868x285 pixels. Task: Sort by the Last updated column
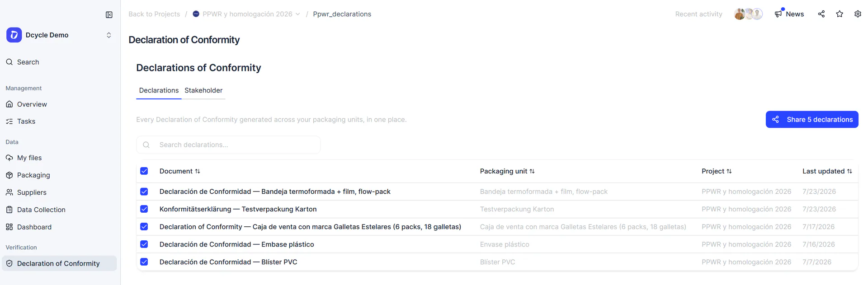827,171
